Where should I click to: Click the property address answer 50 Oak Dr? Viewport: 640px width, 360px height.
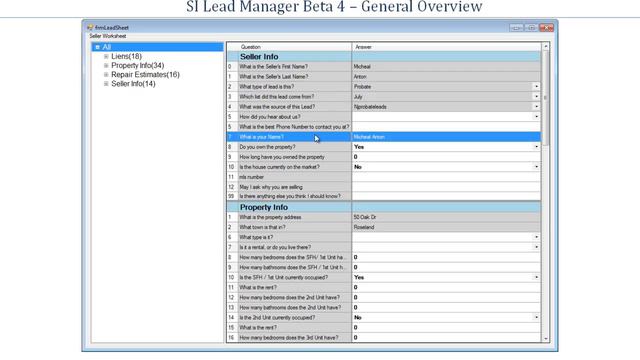point(446,217)
